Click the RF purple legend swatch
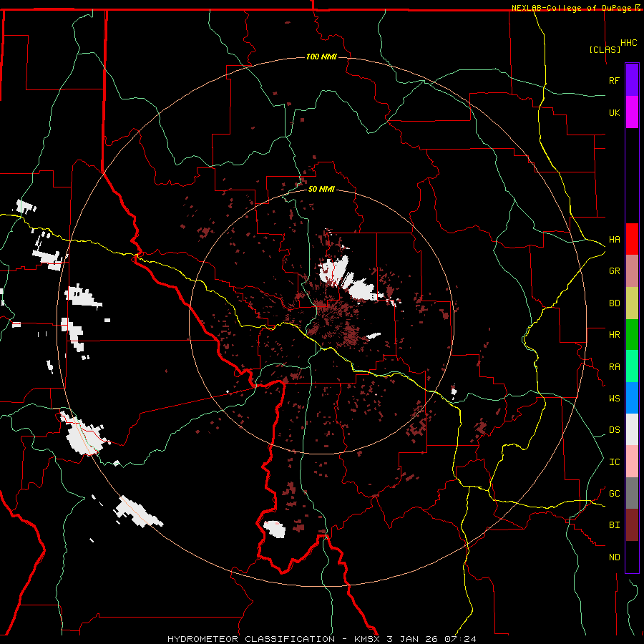Image resolution: width=644 pixels, height=644 pixels. coord(632,79)
